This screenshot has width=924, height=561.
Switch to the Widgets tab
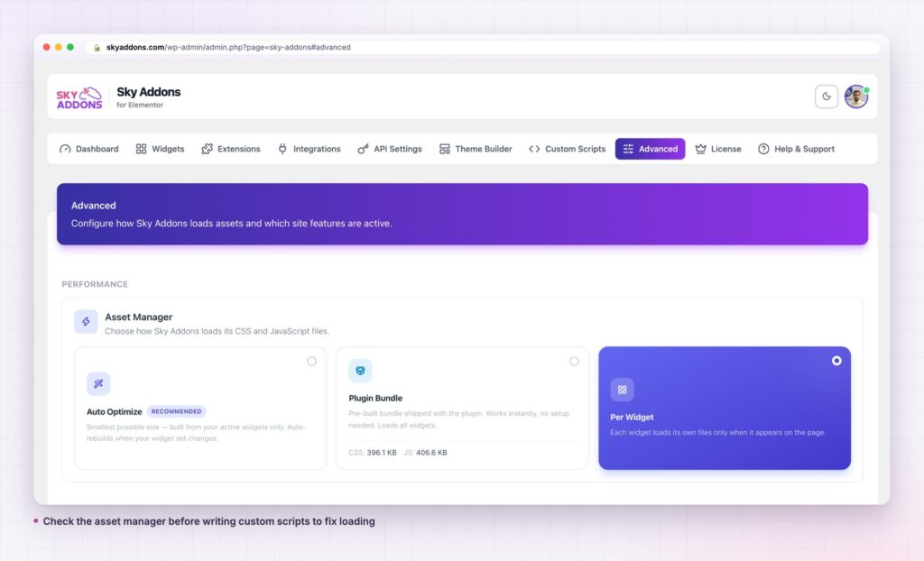click(161, 149)
